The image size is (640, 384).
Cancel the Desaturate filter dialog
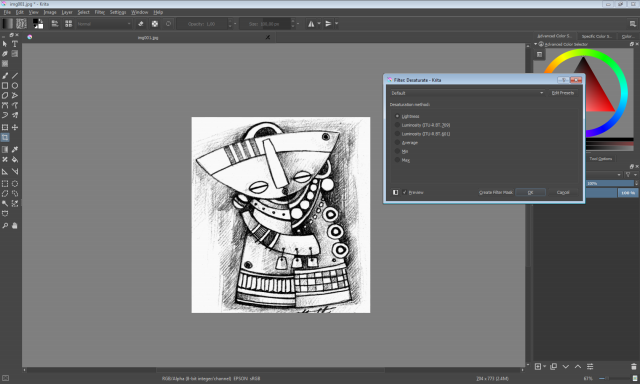tap(563, 192)
